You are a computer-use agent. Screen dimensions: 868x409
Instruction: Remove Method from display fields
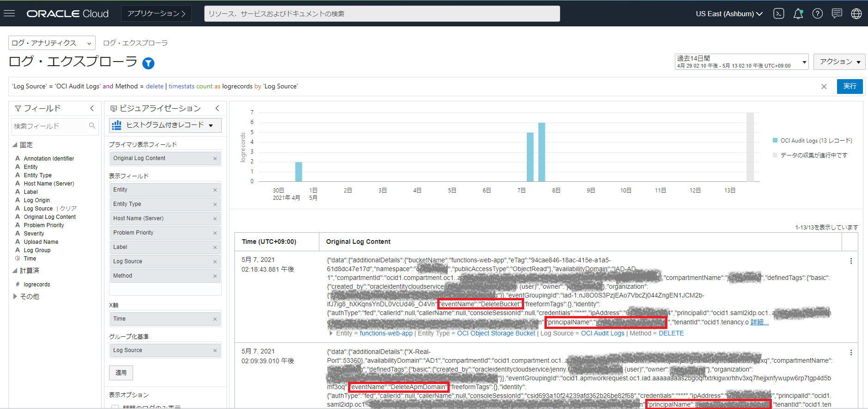(215, 276)
